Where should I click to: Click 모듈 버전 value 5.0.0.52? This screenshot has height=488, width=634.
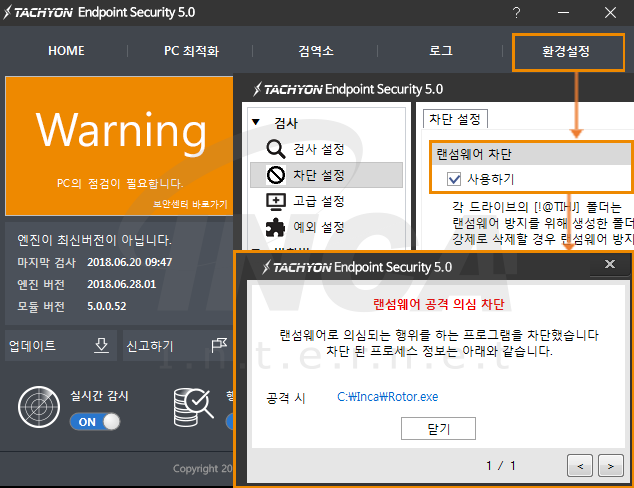(107, 306)
